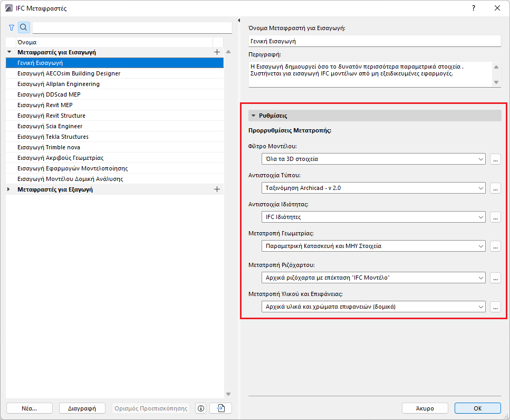Edit the translator name field

(374, 41)
